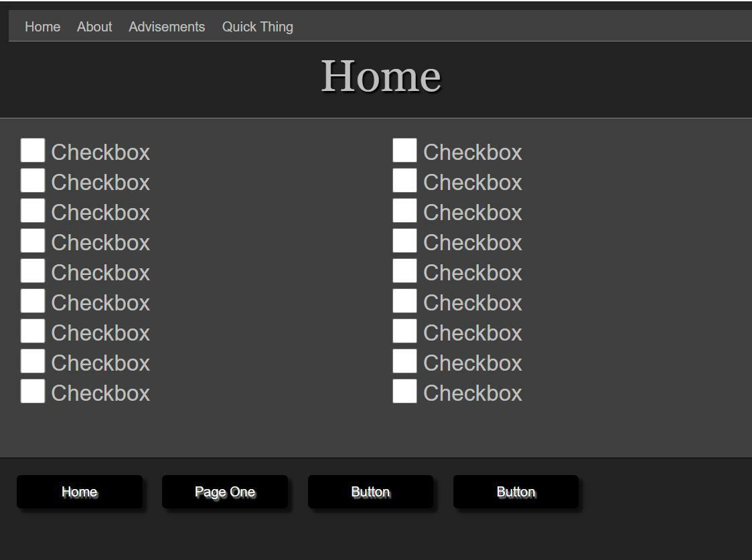
Task: Toggle the first checkbox in the left column
Action: (32, 151)
